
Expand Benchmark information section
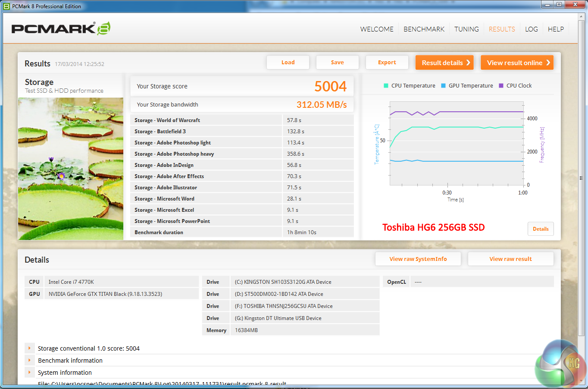click(x=29, y=361)
